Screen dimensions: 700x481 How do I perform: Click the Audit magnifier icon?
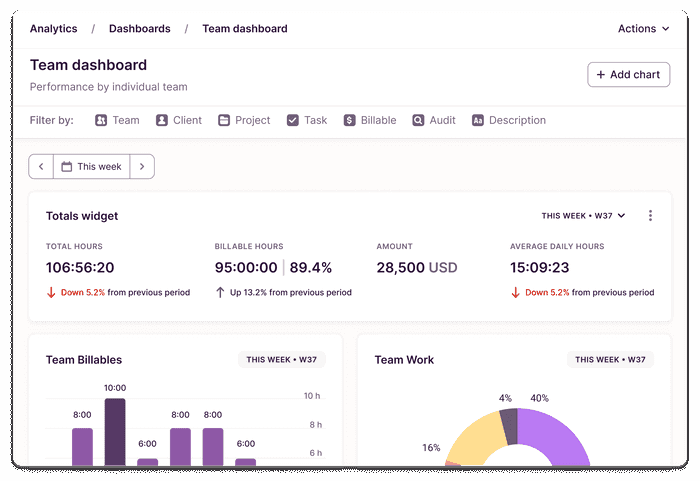(x=418, y=120)
